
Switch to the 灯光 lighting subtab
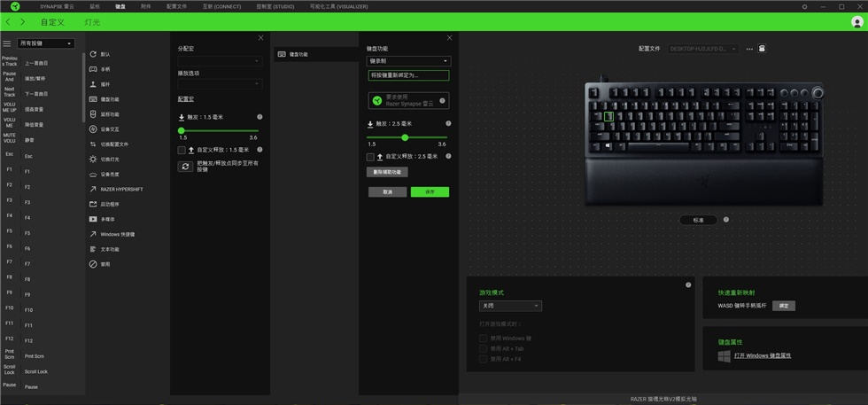(92, 22)
